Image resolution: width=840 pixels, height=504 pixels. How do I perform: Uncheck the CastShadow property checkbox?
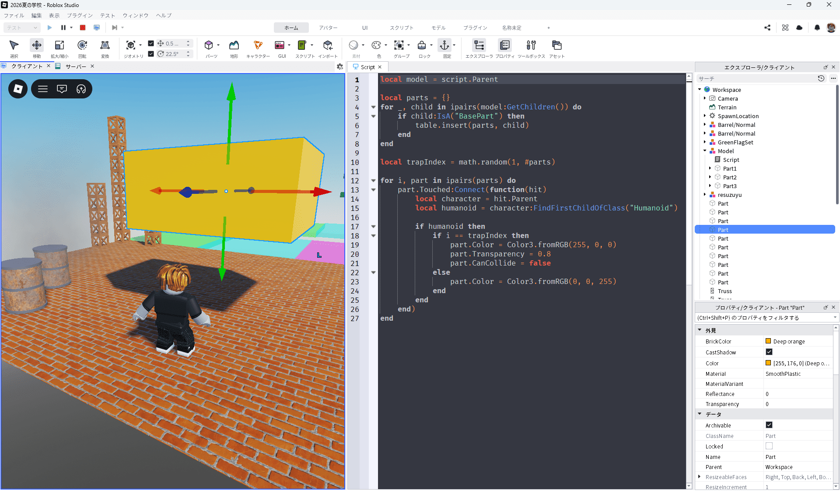(769, 352)
